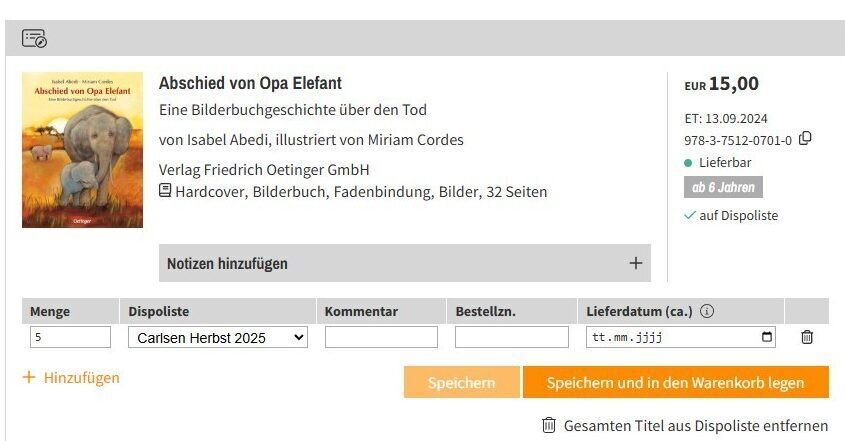This screenshot has height=441, width=845.
Task: Click the Lieferdatum date field
Action: tap(670, 338)
